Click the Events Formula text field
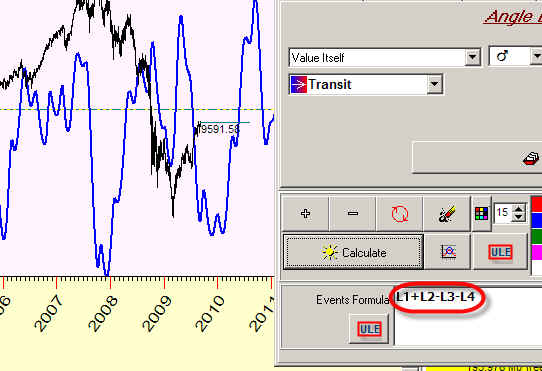 [468, 316]
